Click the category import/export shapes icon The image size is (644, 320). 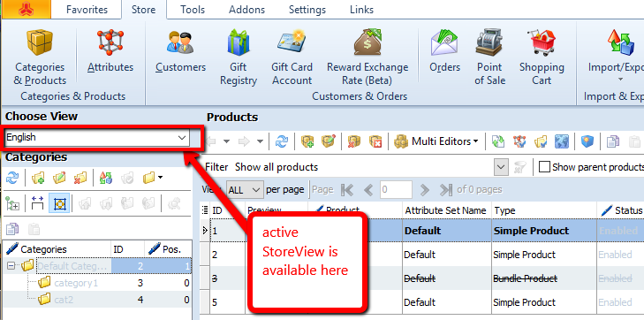[105, 178]
